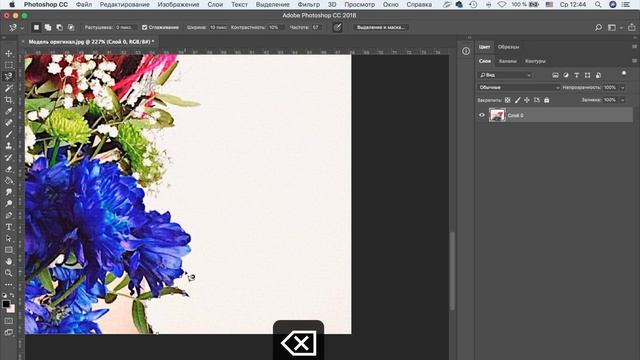640x360 pixels.
Task: Toggle lock transparent pixels
Action: coord(507,100)
